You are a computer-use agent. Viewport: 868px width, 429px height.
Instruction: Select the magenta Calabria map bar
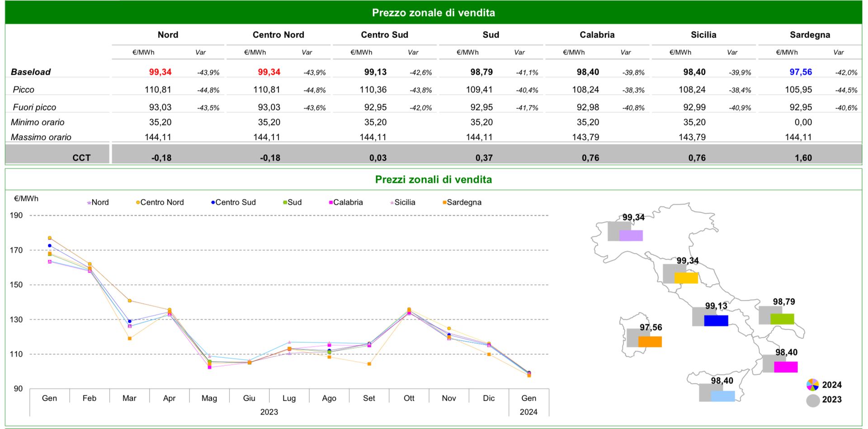tap(786, 367)
